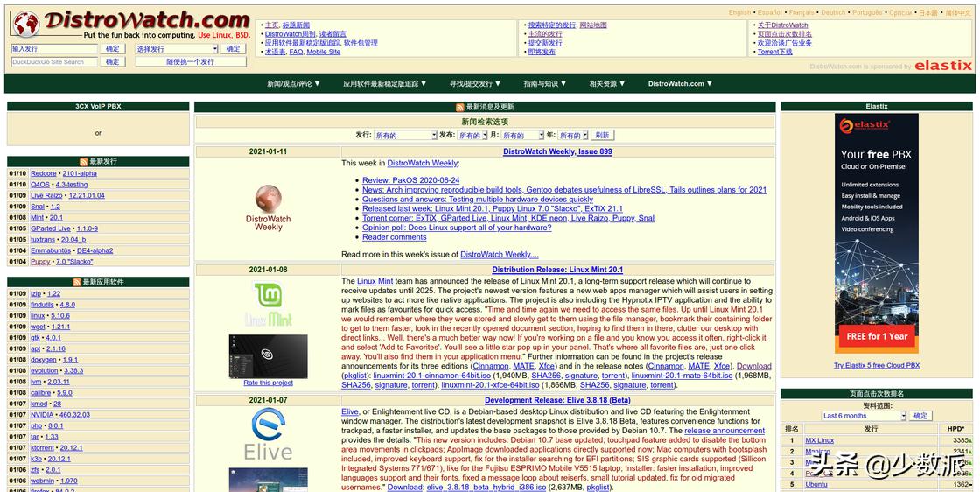Image resolution: width=980 pixels, height=492 pixels.
Task: Switch language to Français
Action: (801, 12)
